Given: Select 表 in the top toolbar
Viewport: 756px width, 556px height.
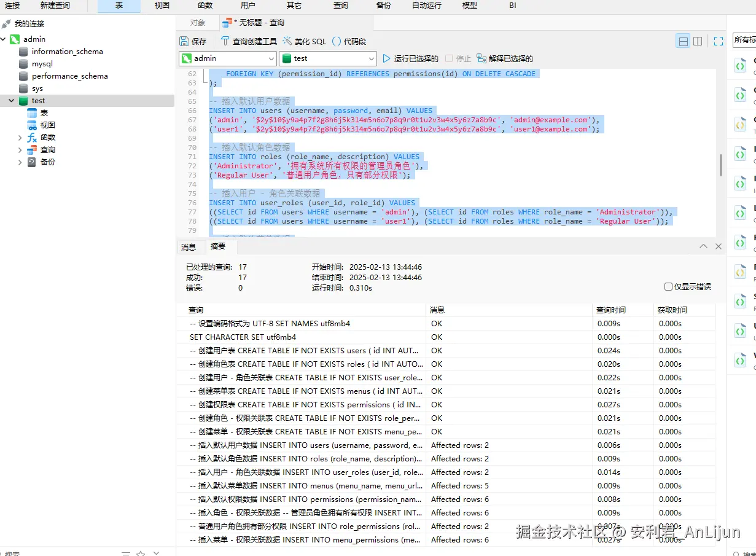Looking at the screenshot, I should click(x=119, y=6).
